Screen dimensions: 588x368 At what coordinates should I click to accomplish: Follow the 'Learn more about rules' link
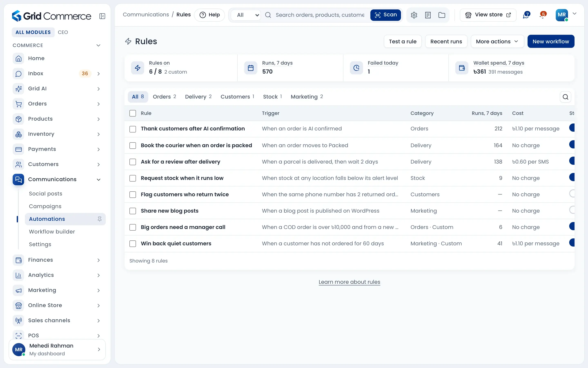click(349, 282)
